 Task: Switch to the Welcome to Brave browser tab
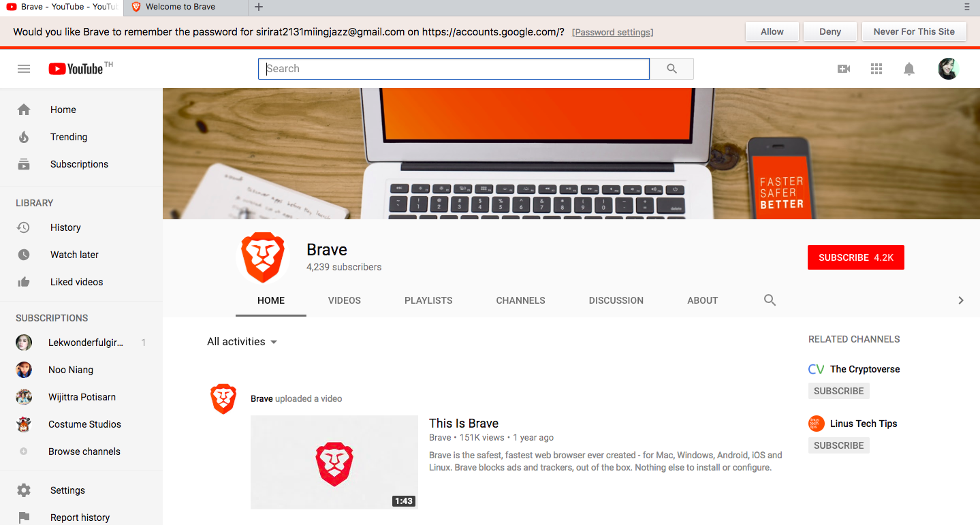185,7
